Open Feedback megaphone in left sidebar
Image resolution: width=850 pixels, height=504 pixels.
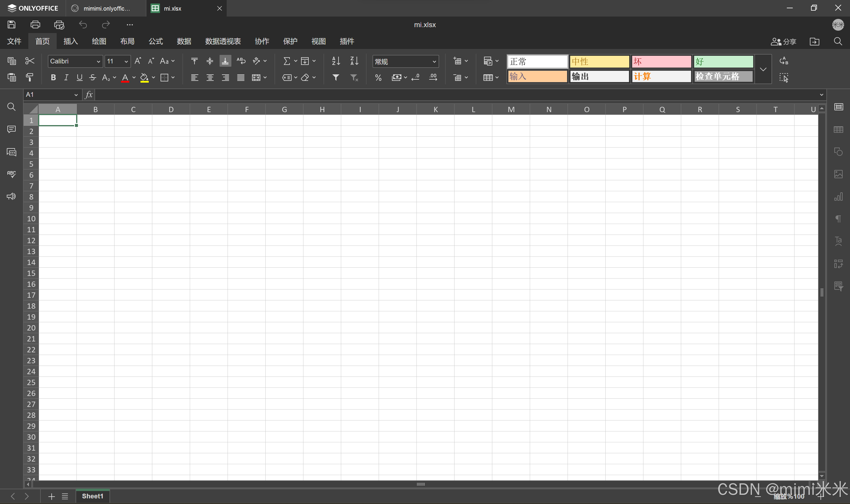click(x=11, y=196)
